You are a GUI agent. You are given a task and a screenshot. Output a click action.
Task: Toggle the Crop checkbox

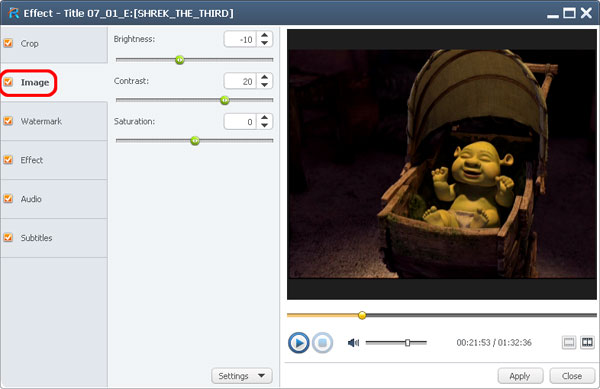[8, 43]
